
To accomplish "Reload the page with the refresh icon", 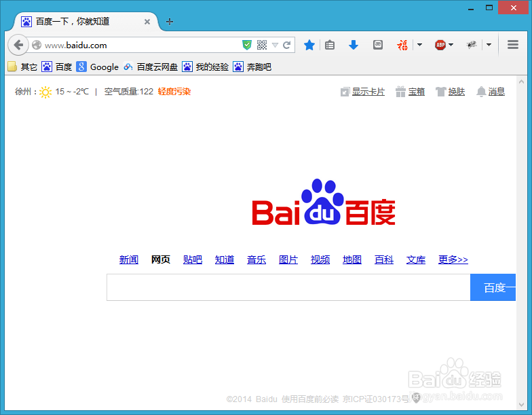I will coord(286,45).
